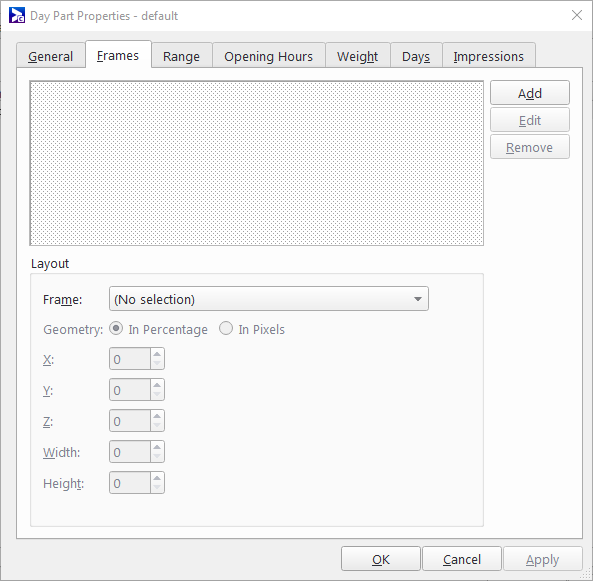The width and height of the screenshot is (593, 581).
Task: Increase the X value with up arrow
Action: tap(157, 354)
